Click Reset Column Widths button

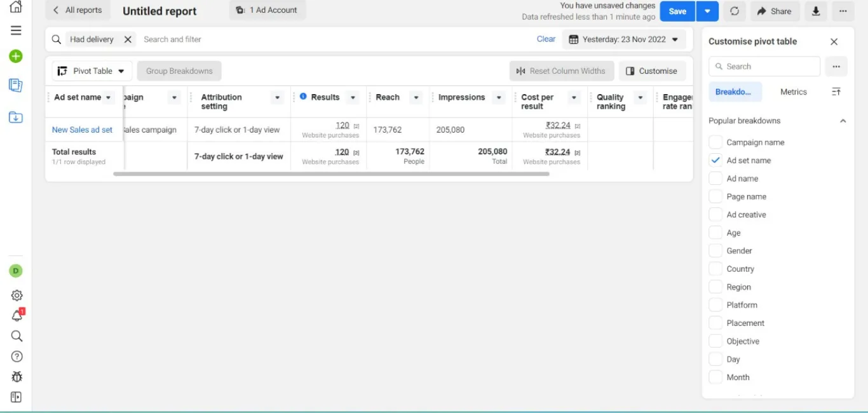coord(562,71)
